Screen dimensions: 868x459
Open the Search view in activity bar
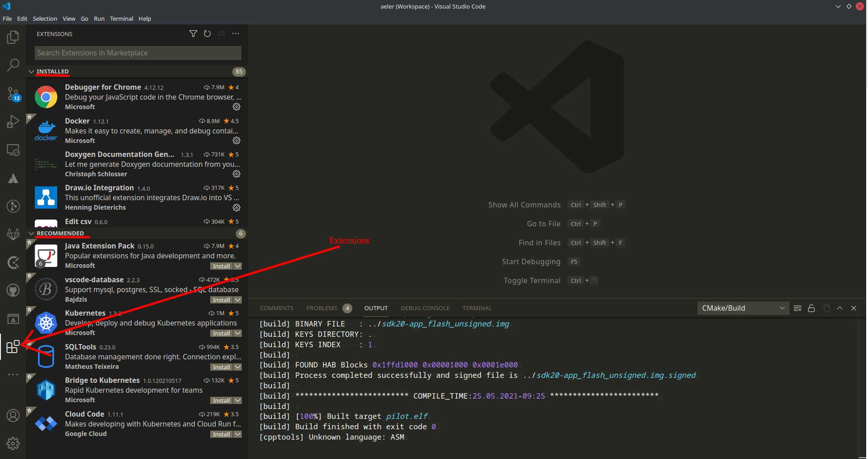(x=13, y=65)
